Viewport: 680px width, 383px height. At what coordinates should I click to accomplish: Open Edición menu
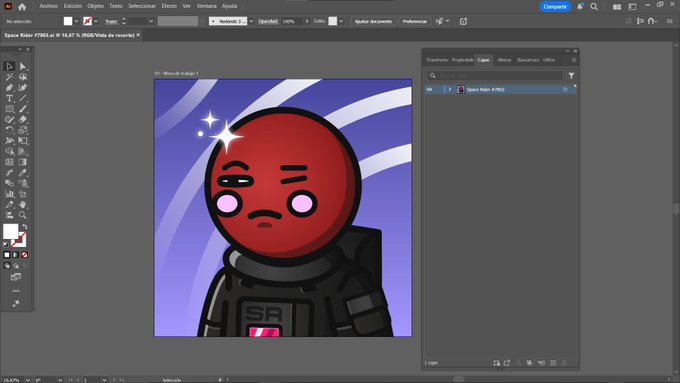[x=73, y=6]
